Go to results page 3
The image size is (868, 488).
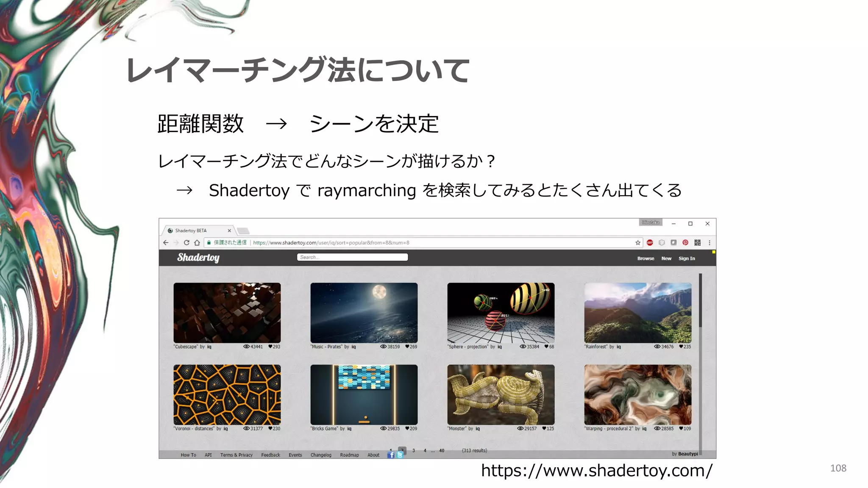[414, 450]
